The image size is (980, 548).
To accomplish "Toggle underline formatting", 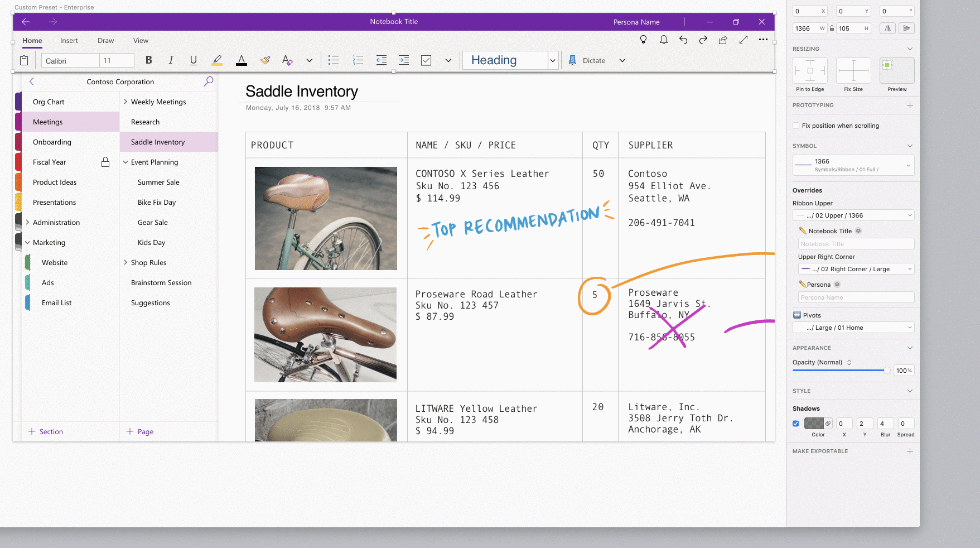I will (x=193, y=60).
